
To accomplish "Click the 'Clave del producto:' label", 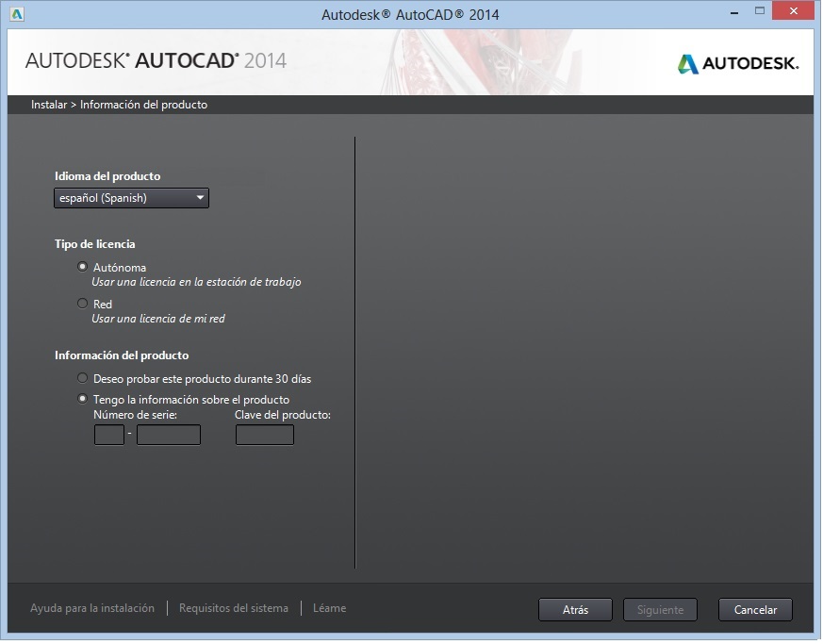I will click(283, 415).
